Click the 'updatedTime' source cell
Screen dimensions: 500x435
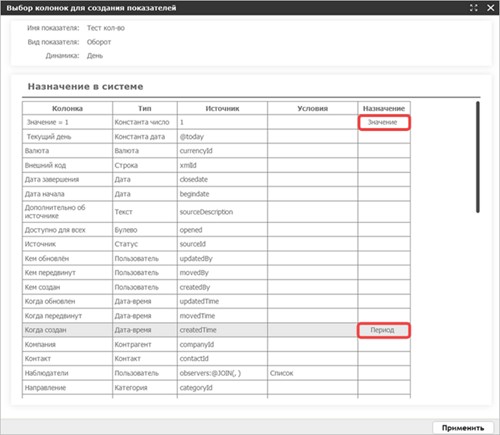click(x=222, y=301)
